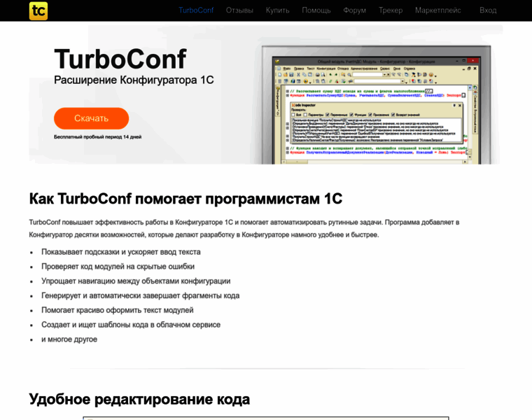Go to Маркетплейс in the navigation
Viewport: 532px width, 420px height.
click(438, 10)
